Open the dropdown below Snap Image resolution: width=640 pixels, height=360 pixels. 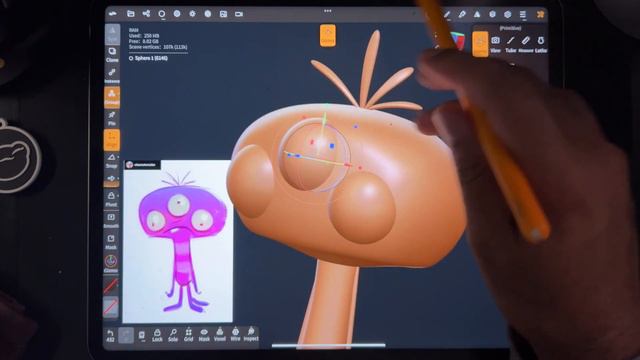tap(112, 180)
